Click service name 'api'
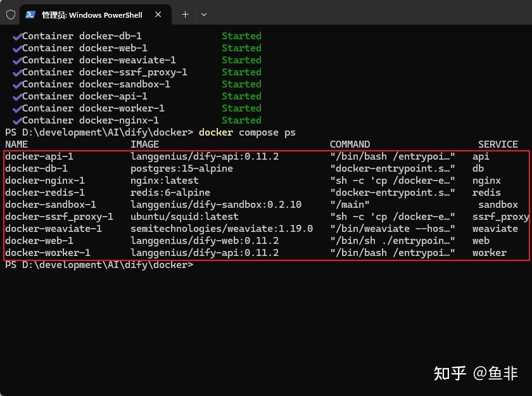Screen dimensions: 532x396 click(x=481, y=156)
